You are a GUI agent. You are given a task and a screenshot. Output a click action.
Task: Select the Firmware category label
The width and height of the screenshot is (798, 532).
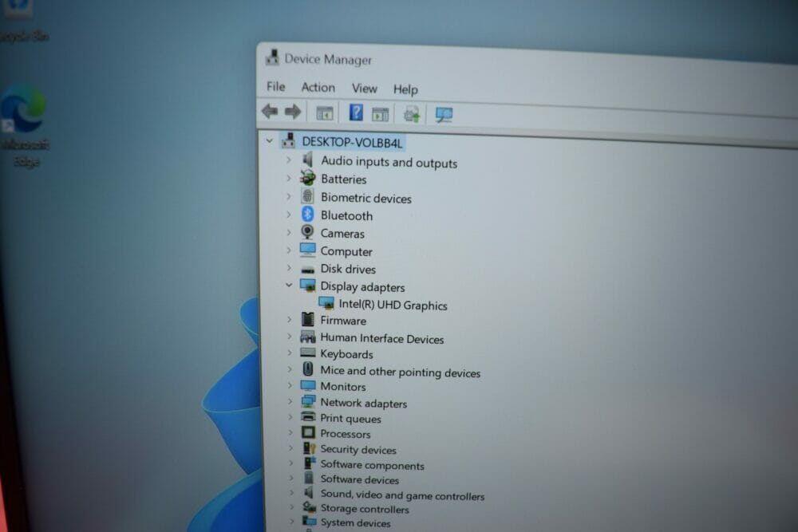click(343, 321)
